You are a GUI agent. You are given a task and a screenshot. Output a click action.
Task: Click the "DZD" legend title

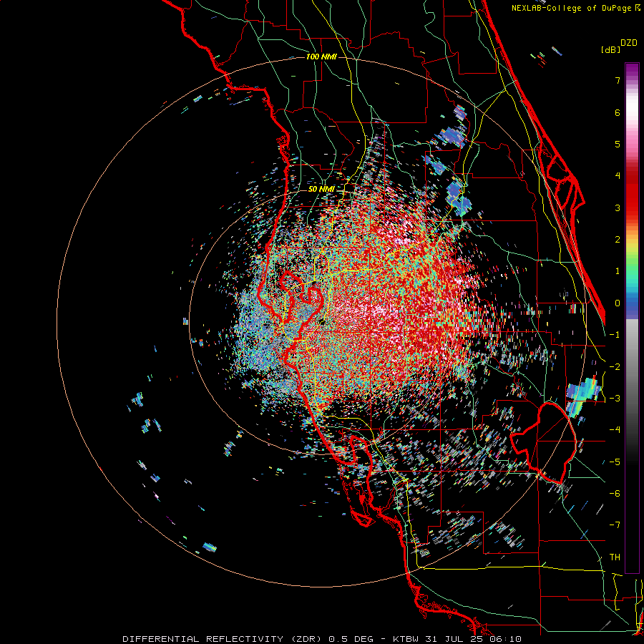tap(629, 43)
